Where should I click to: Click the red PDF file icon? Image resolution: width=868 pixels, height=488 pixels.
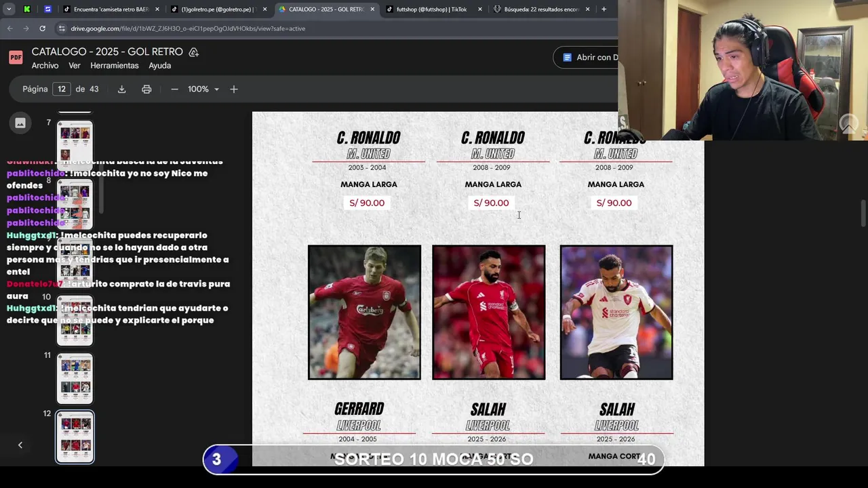pyautogui.click(x=16, y=58)
